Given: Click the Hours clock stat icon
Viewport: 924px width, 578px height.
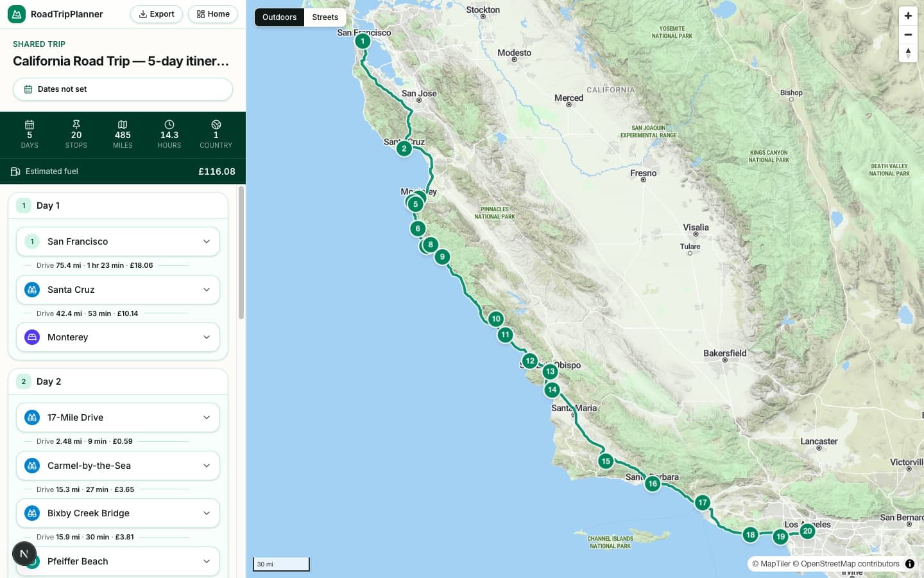Looking at the screenshot, I should (169, 125).
